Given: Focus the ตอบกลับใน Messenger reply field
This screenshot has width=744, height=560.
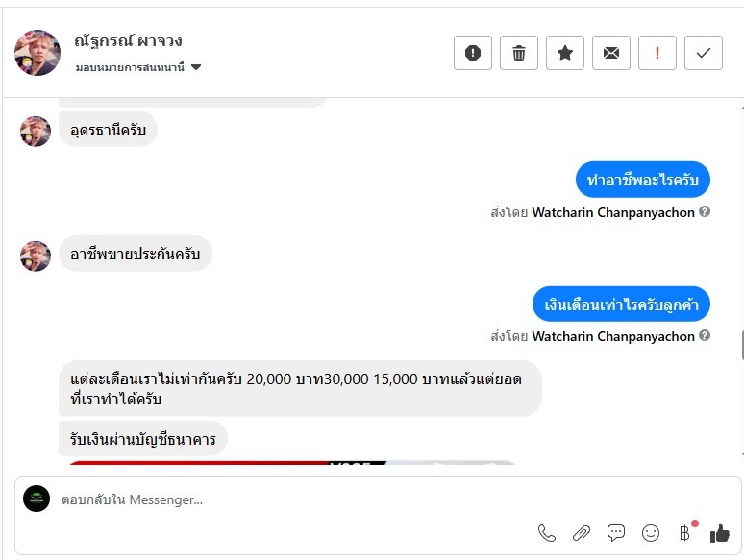Looking at the screenshot, I should [x=294, y=499].
